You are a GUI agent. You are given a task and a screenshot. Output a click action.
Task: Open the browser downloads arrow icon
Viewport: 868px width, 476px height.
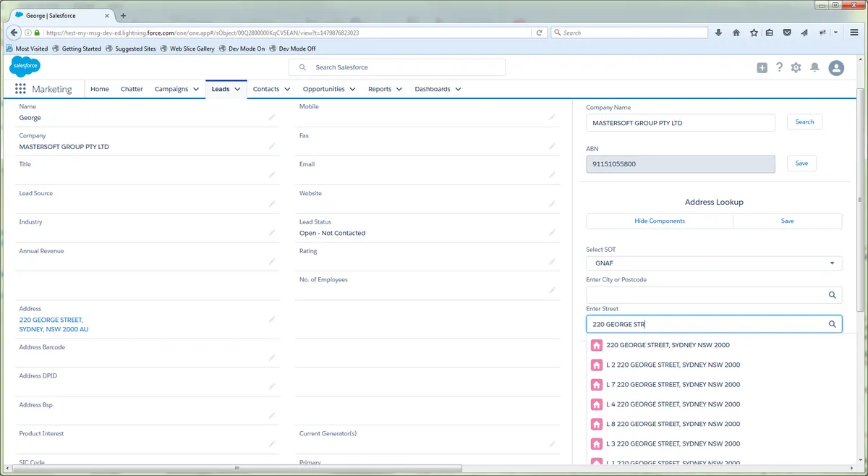pos(718,33)
